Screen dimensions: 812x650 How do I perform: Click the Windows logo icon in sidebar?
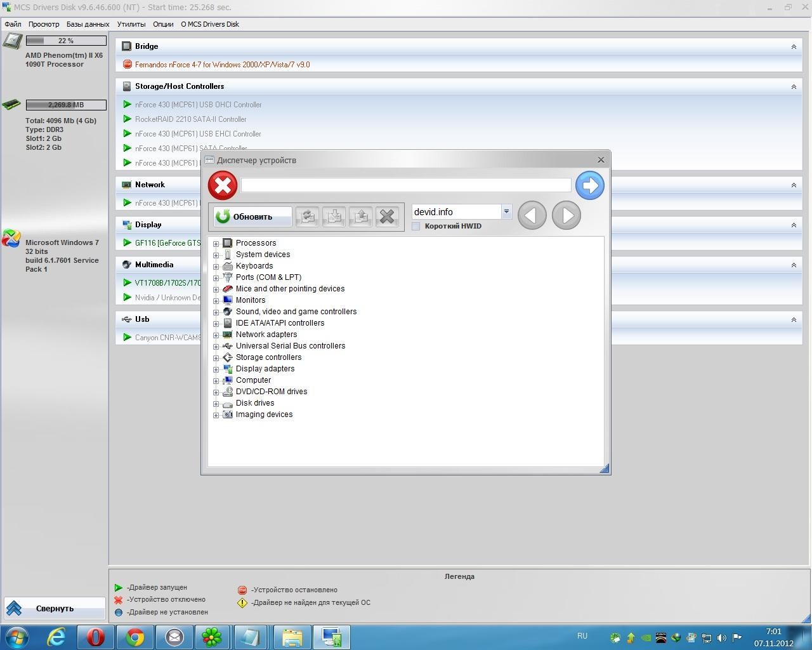click(x=11, y=239)
